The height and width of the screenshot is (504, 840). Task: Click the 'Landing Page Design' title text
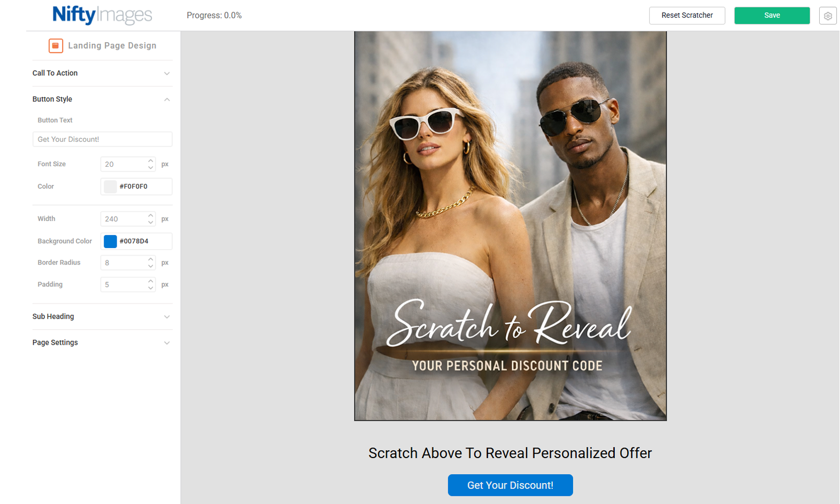click(112, 45)
